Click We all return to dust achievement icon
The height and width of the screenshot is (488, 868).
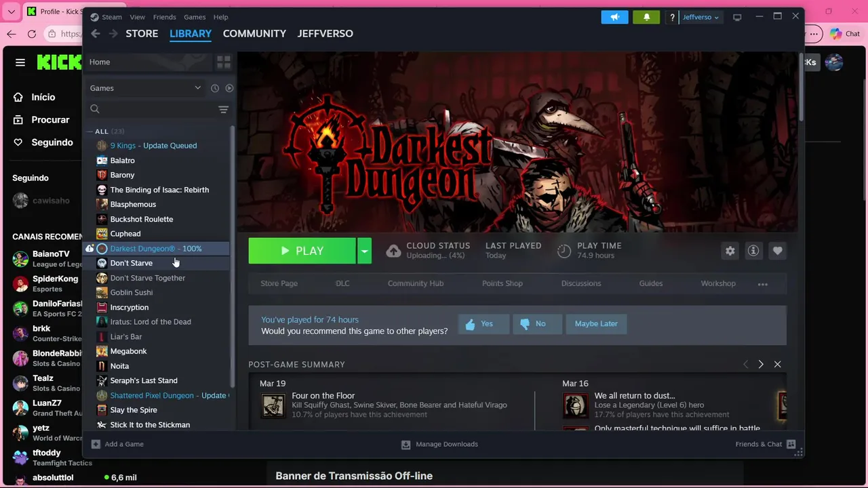[575, 405]
